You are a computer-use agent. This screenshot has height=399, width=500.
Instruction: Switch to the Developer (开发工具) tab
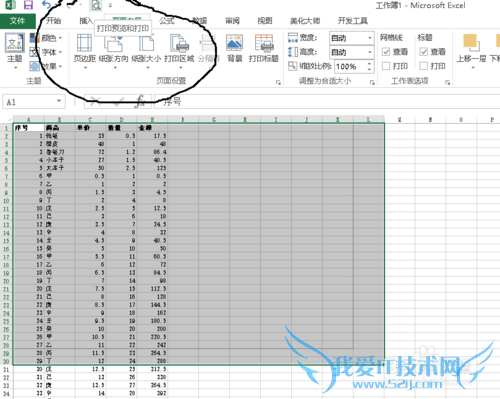tap(353, 21)
